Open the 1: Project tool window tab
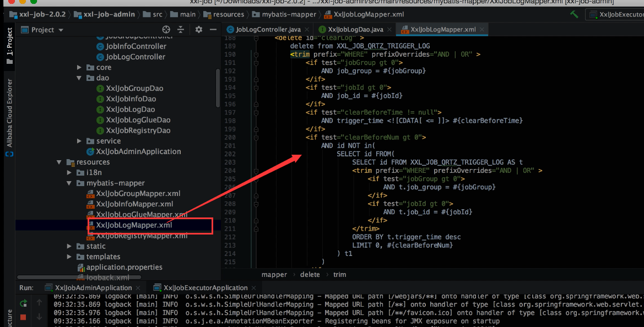Screen dimensions: 644x327 point(9,46)
